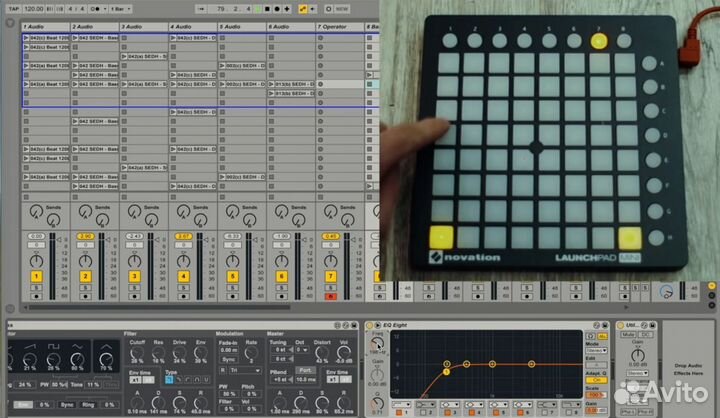
Task: Click the track 1 volume fader handle
Action: [x=61, y=239]
